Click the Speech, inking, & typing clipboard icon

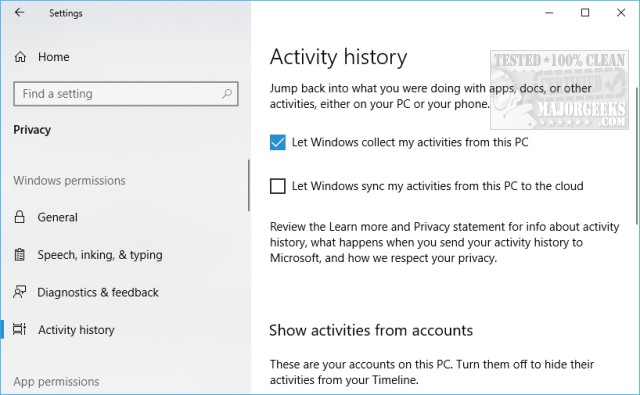pyautogui.click(x=20, y=255)
